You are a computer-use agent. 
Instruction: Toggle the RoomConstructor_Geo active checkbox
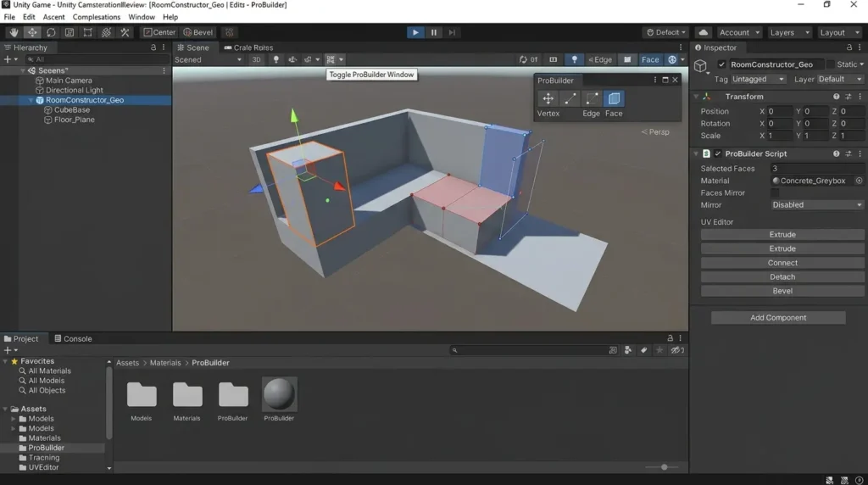pyautogui.click(x=721, y=64)
